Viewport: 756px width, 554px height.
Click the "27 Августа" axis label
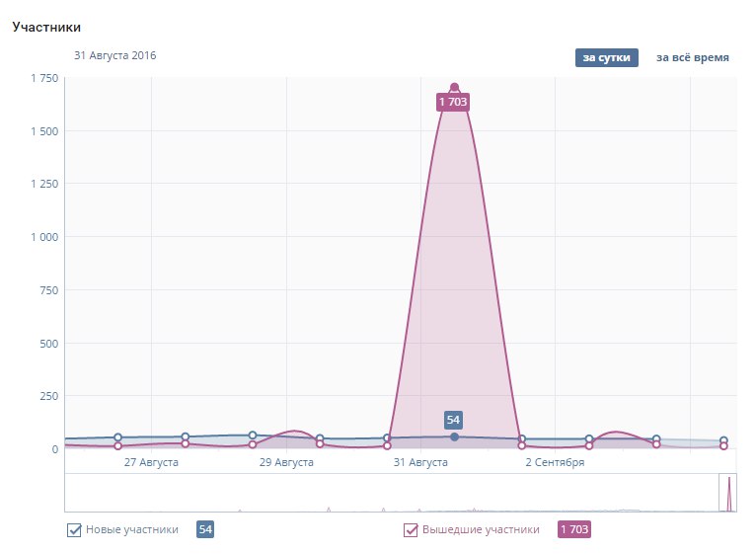coord(151,462)
